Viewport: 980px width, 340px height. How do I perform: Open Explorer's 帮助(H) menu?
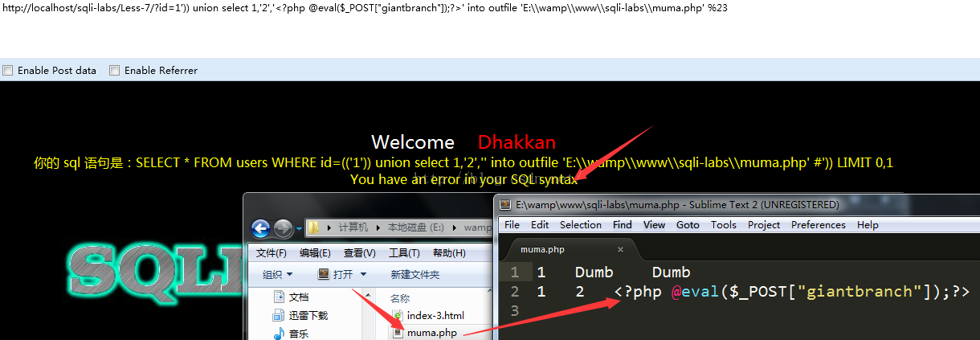(449, 253)
